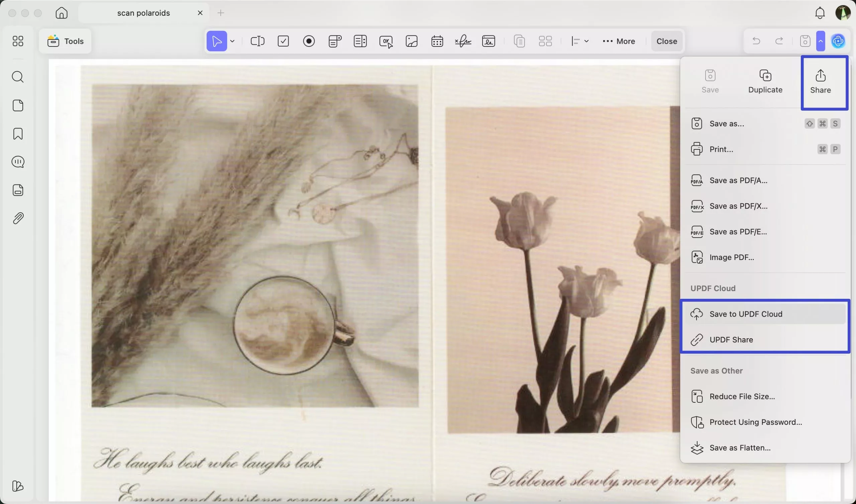Choose Save to UPDF Cloud
Screen dimensions: 856x504
(x=746, y=314)
